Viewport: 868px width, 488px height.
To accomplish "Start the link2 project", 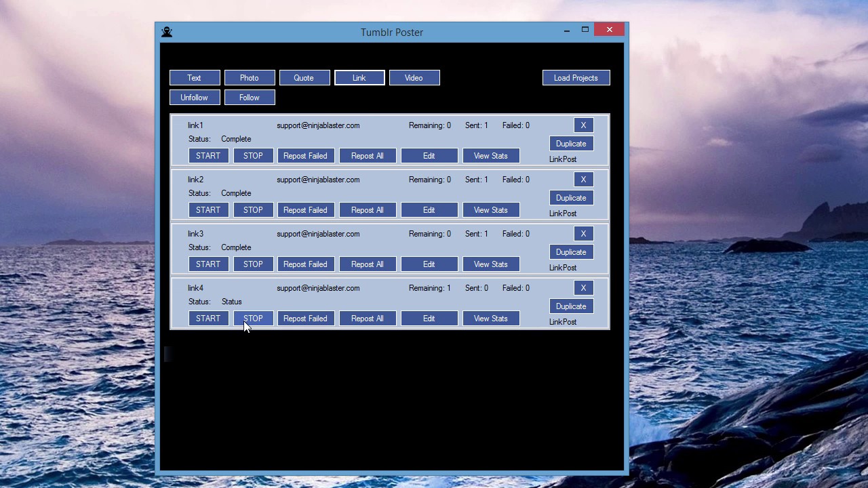I will (x=208, y=210).
